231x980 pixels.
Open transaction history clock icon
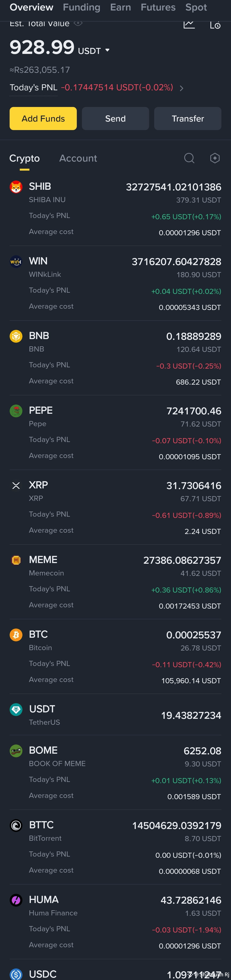click(215, 25)
